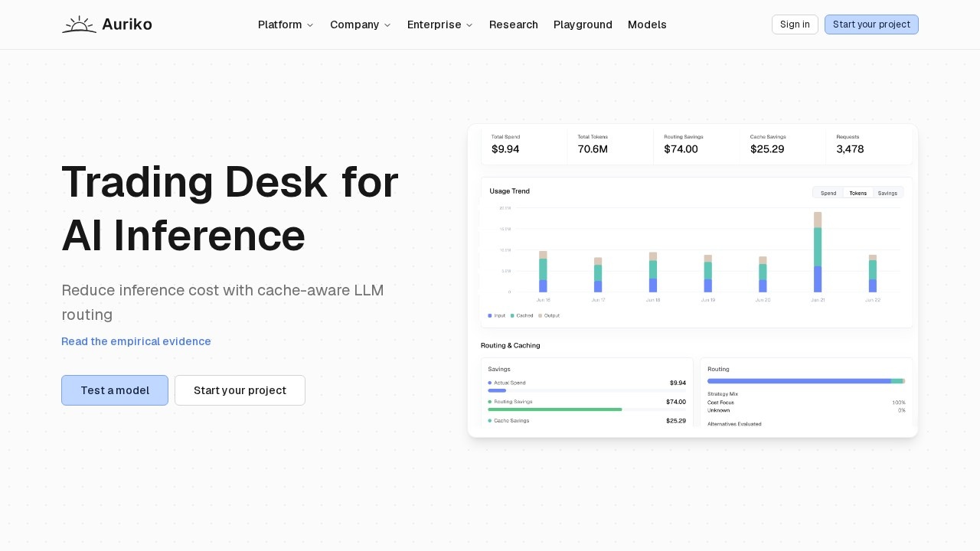The height and width of the screenshot is (551, 980).
Task: Click the blue Input legend dot
Action: coord(490,315)
